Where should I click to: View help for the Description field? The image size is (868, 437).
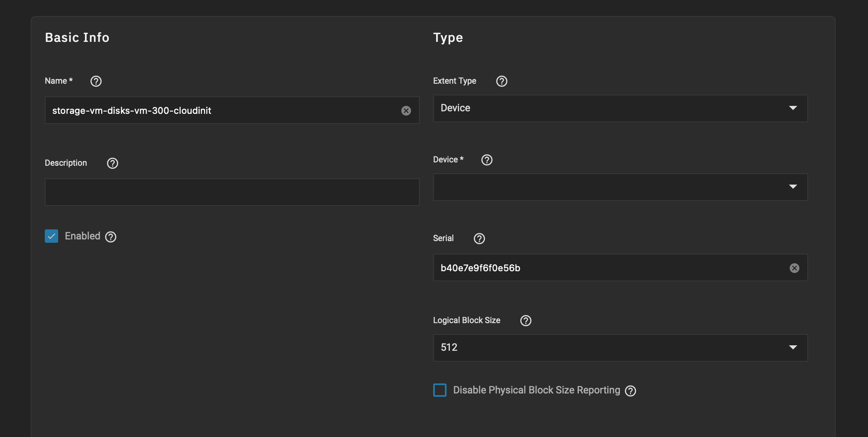click(112, 163)
